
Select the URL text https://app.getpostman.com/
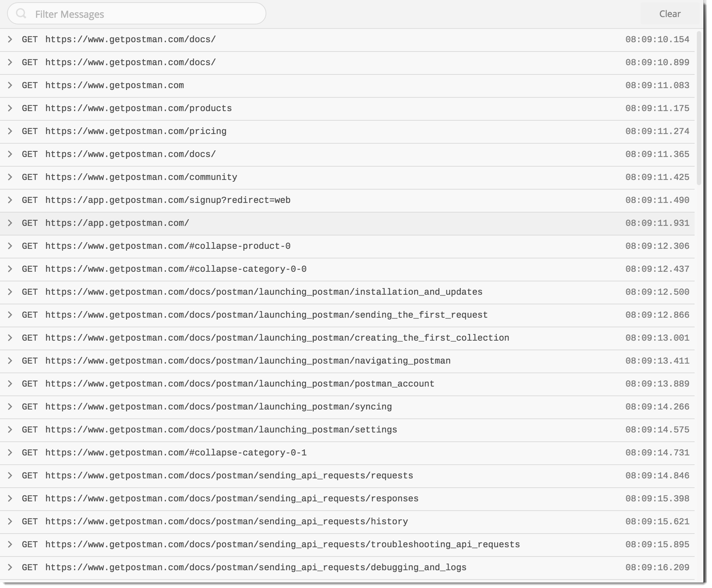coord(117,223)
